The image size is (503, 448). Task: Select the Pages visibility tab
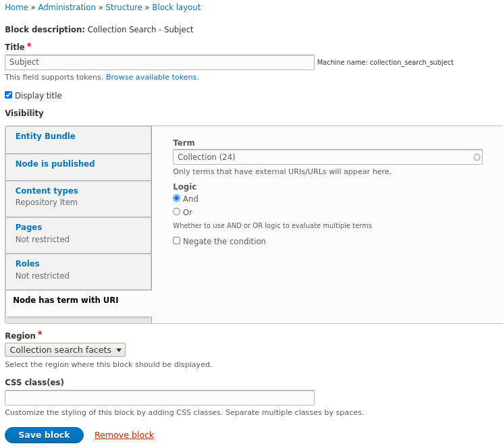(x=28, y=227)
